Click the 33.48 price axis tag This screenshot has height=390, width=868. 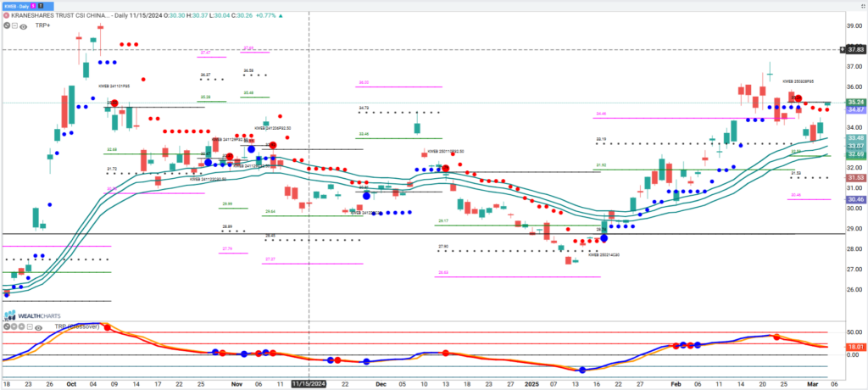click(x=856, y=138)
